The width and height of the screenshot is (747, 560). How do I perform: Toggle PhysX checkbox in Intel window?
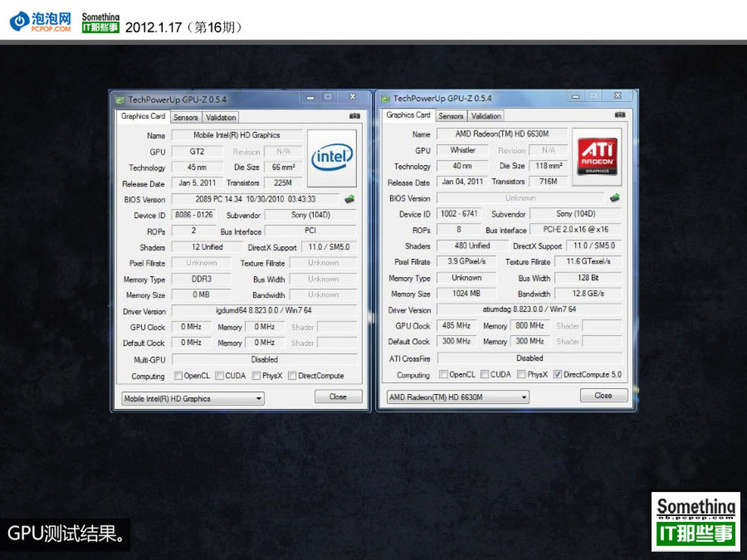click(256, 376)
